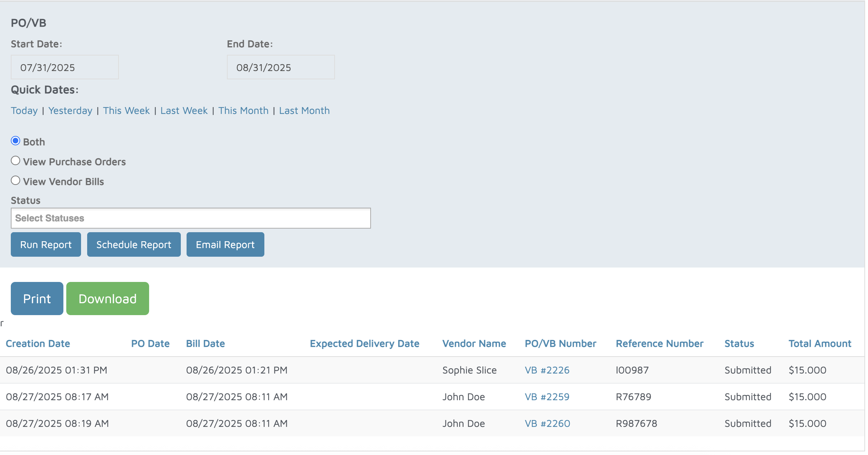Click the Start Date field

click(65, 67)
